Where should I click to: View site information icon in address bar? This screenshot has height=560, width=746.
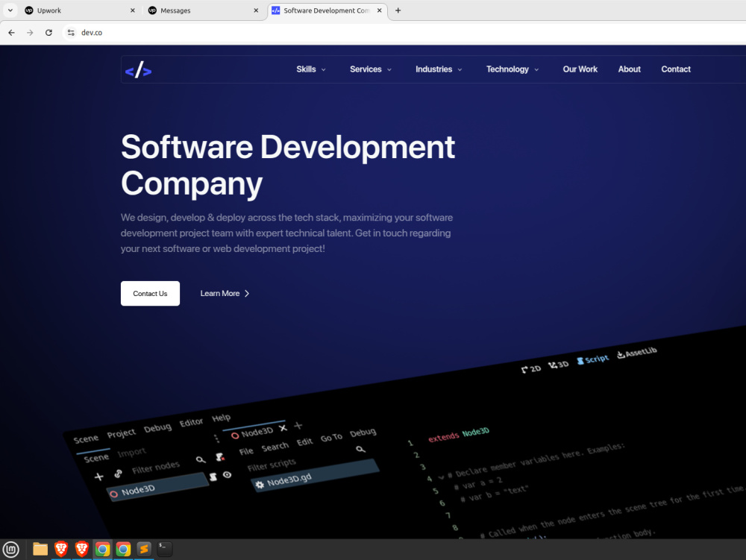point(71,32)
